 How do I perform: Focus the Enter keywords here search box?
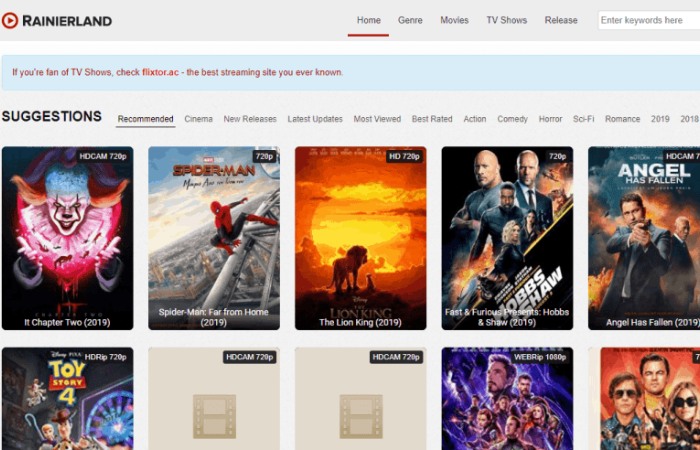(x=649, y=21)
